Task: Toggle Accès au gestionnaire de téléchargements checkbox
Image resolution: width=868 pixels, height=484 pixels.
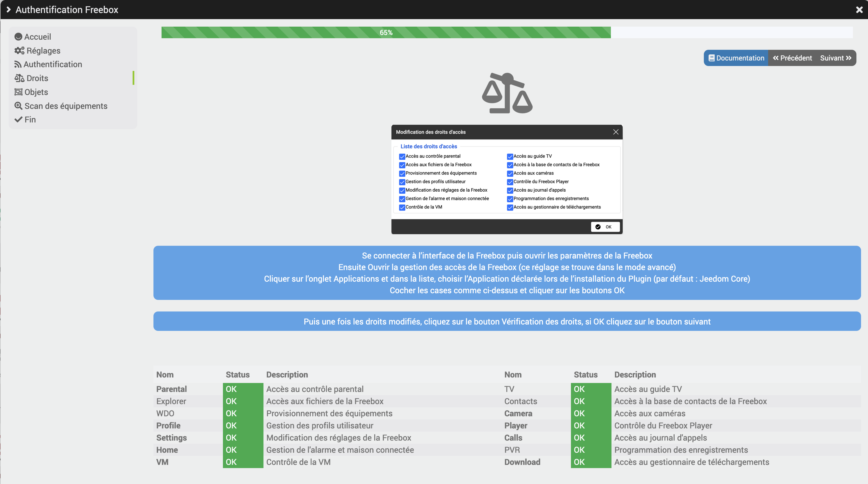Action: (x=510, y=208)
